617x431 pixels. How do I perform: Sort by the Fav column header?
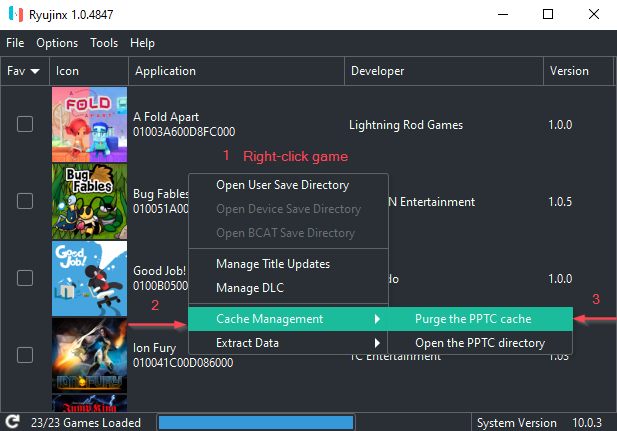25,71
